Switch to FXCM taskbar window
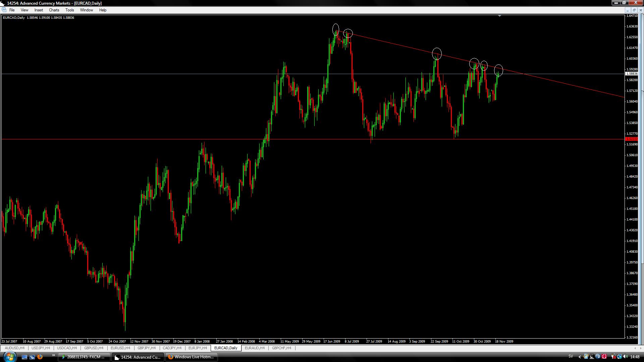This screenshot has height=362, width=644. coord(84,357)
